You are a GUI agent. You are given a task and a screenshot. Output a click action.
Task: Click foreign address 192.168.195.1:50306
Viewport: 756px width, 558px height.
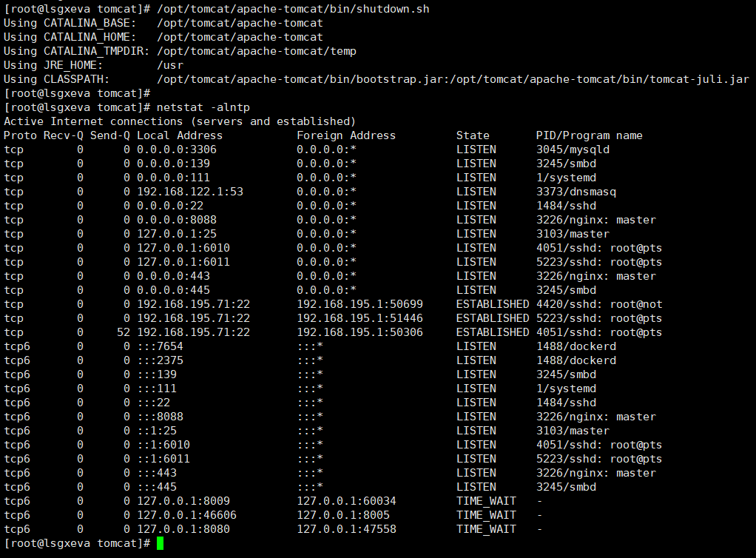[360, 332]
